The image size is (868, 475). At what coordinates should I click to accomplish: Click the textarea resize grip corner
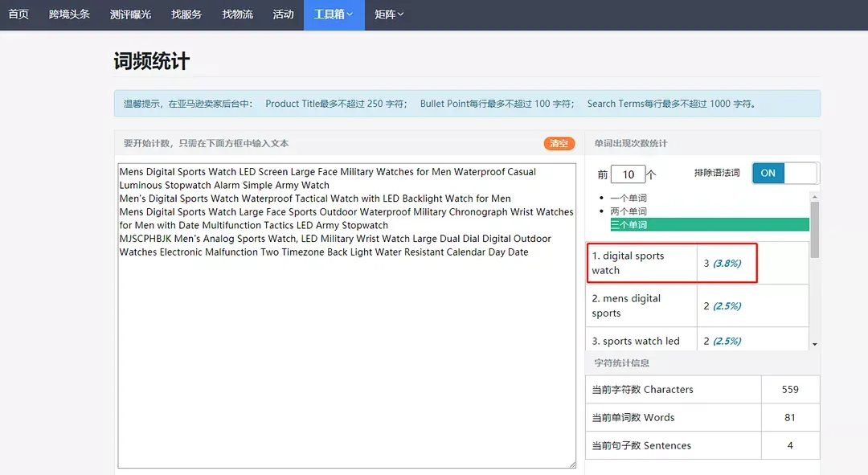click(x=572, y=465)
